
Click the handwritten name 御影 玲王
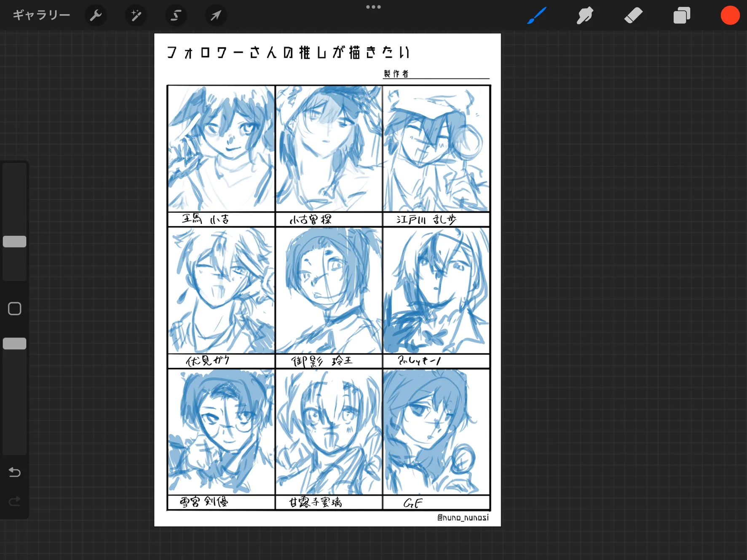(322, 361)
